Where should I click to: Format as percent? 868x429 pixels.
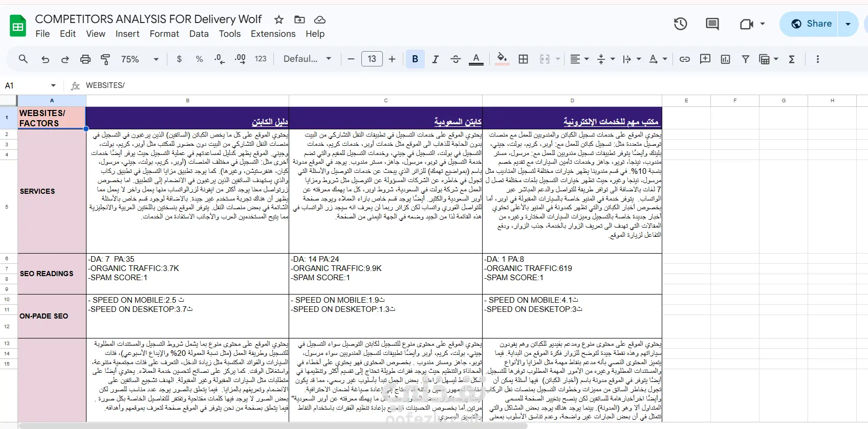tap(200, 59)
